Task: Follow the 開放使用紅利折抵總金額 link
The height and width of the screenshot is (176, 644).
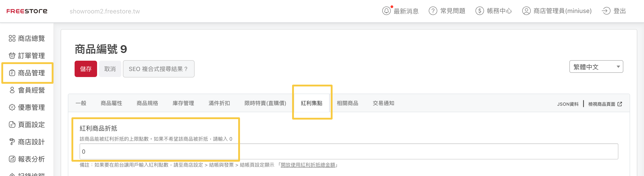Action: (308, 165)
